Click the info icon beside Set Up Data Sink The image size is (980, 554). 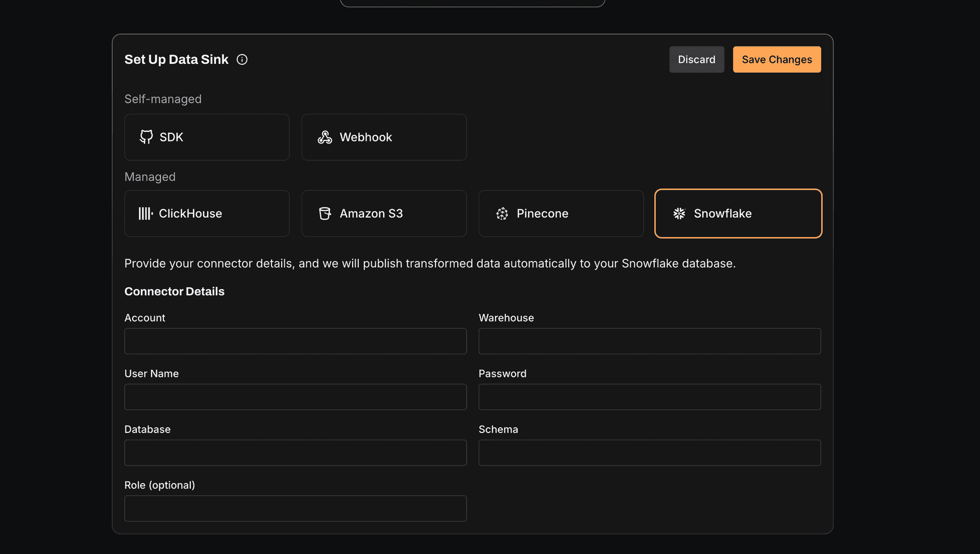point(242,60)
